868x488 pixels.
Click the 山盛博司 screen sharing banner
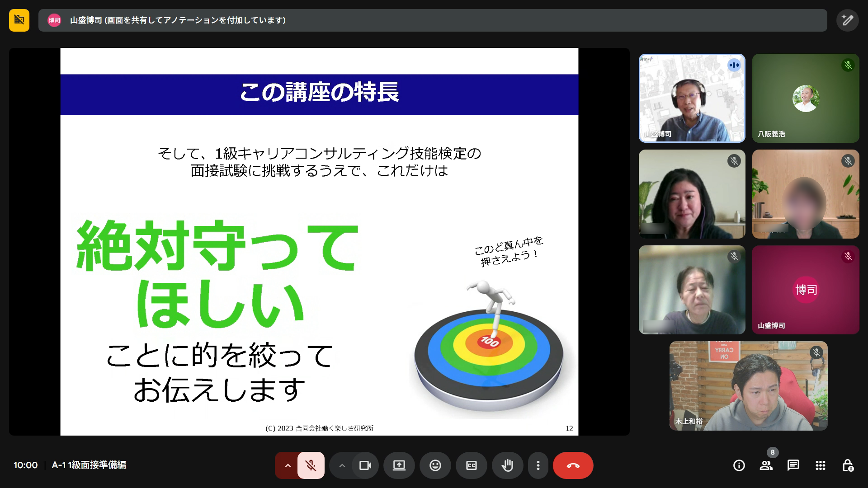tap(432, 20)
